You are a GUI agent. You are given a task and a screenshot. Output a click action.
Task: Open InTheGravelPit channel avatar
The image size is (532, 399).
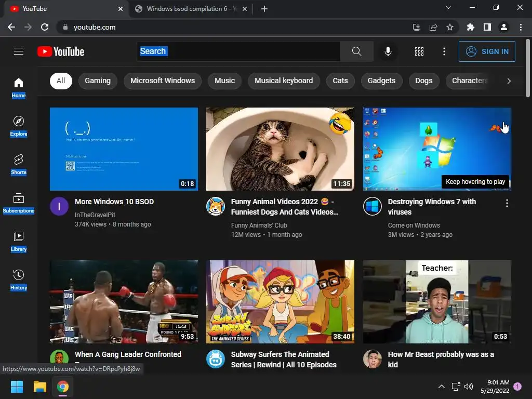(59, 206)
